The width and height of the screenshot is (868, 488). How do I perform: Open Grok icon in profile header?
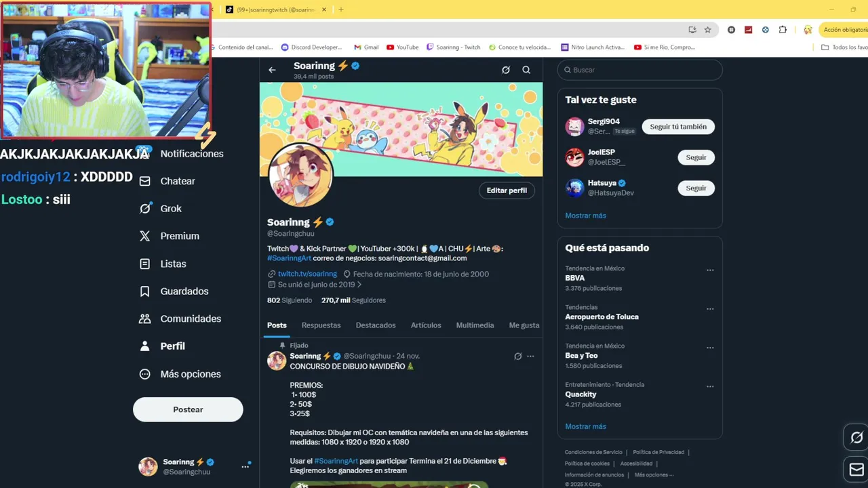tap(506, 70)
